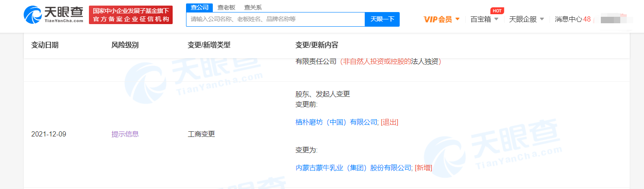Click the 变动日期 column header
The height and width of the screenshot is (189, 644).
pos(45,45)
